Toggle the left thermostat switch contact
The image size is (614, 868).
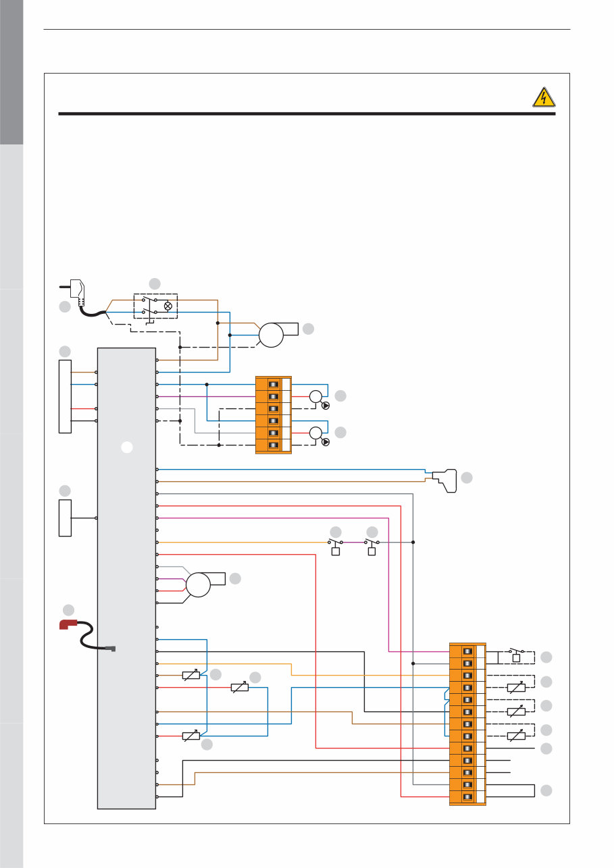tap(336, 542)
